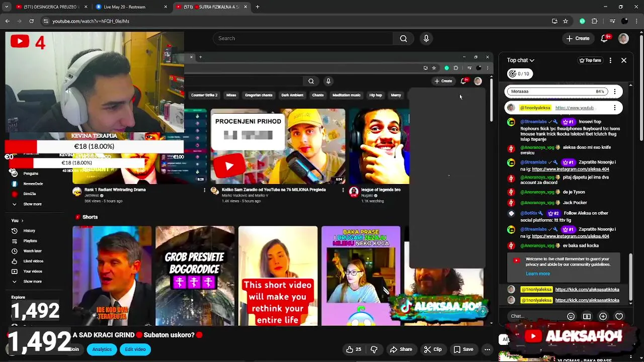Open channel Analytics
This screenshot has width=644, height=362.
(102, 349)
